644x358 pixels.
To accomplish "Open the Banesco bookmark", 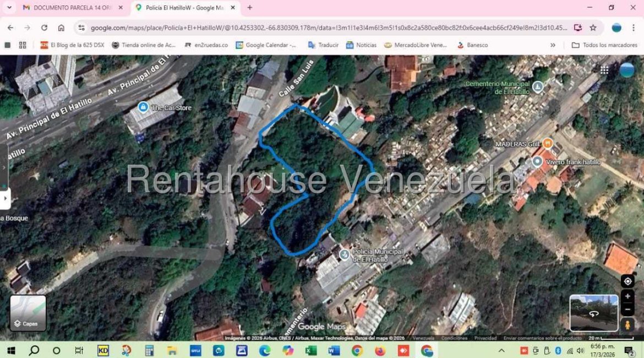I will 473,45.
